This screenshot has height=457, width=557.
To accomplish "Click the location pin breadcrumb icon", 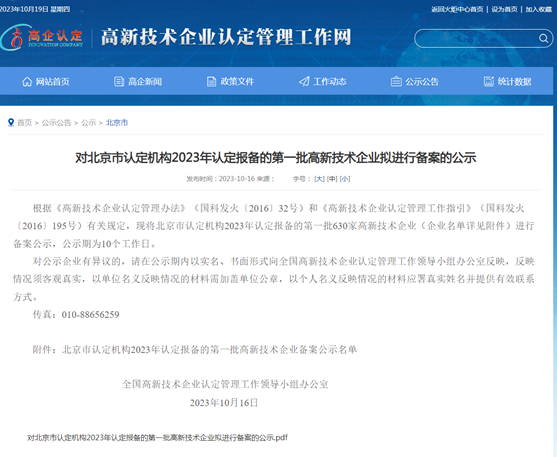I will click(x=11, y=123).
